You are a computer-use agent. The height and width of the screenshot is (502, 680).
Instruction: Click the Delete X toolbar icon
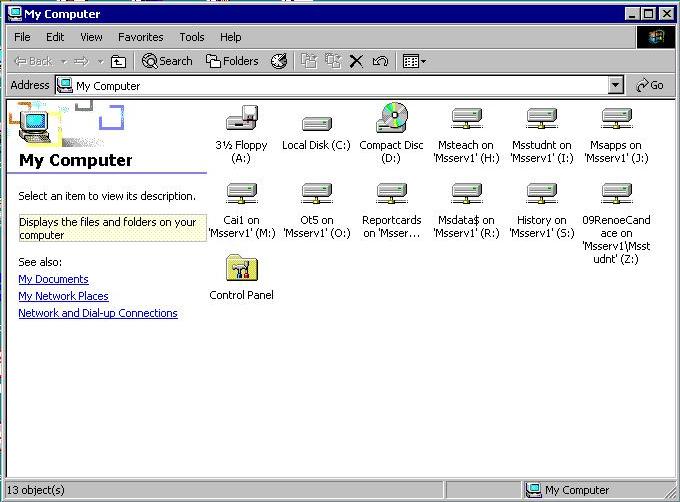(x=356, y=61)
